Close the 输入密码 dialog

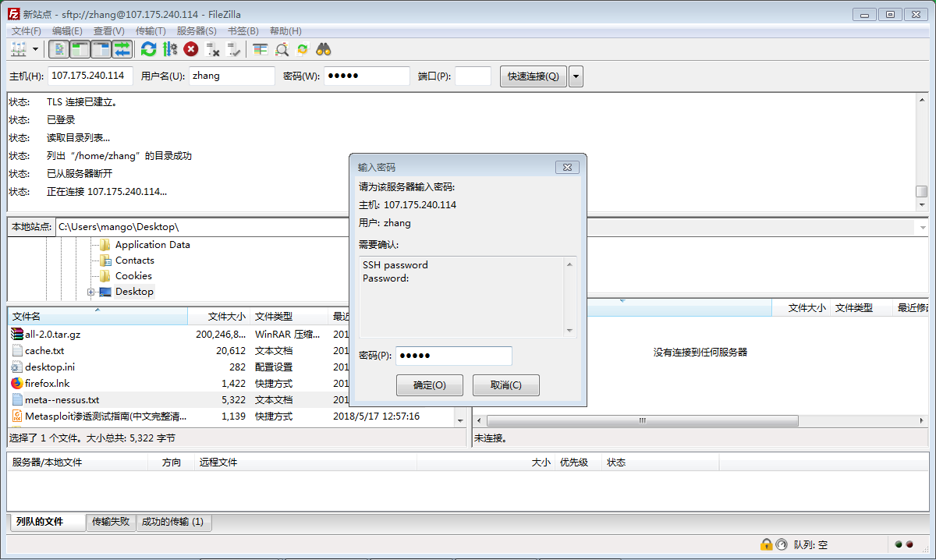pyautogui.click(x=568, y=168)
